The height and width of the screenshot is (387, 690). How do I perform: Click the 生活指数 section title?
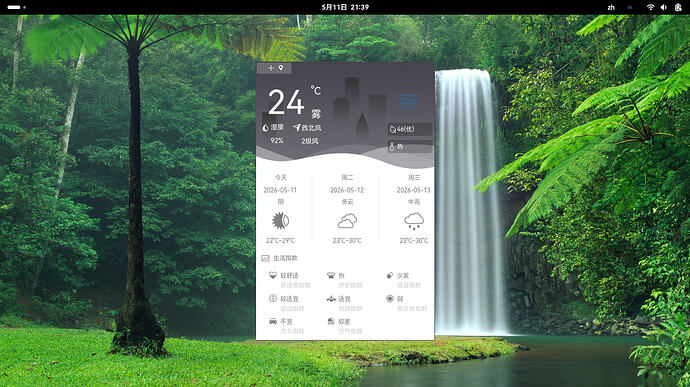(285, 258)
